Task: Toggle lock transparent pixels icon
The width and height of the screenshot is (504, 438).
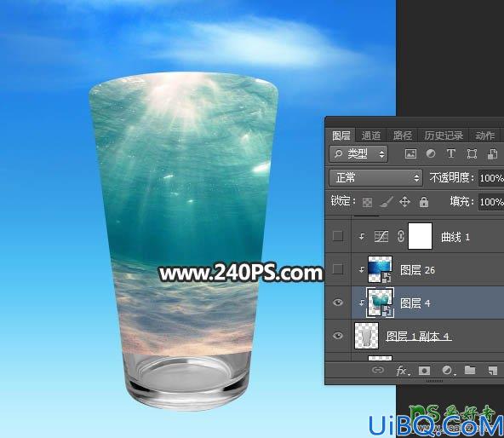Action: 367,202
